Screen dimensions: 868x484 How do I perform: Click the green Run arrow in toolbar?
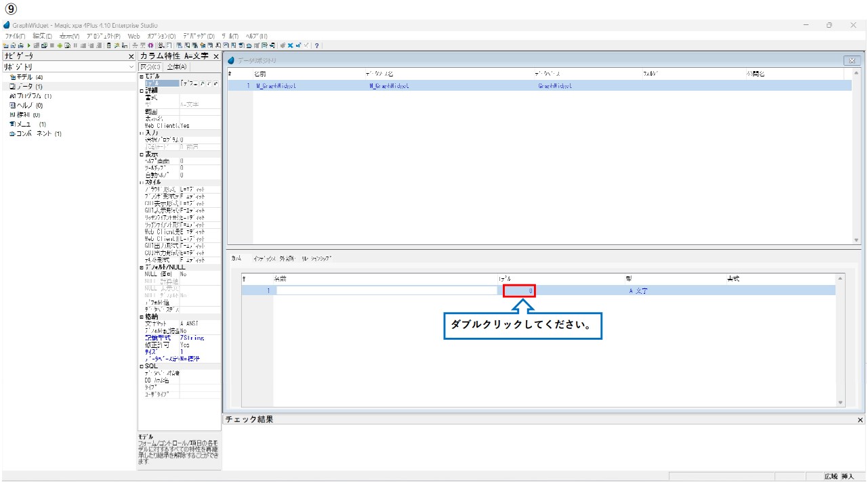pyautogui.click(x=28, y=45)
